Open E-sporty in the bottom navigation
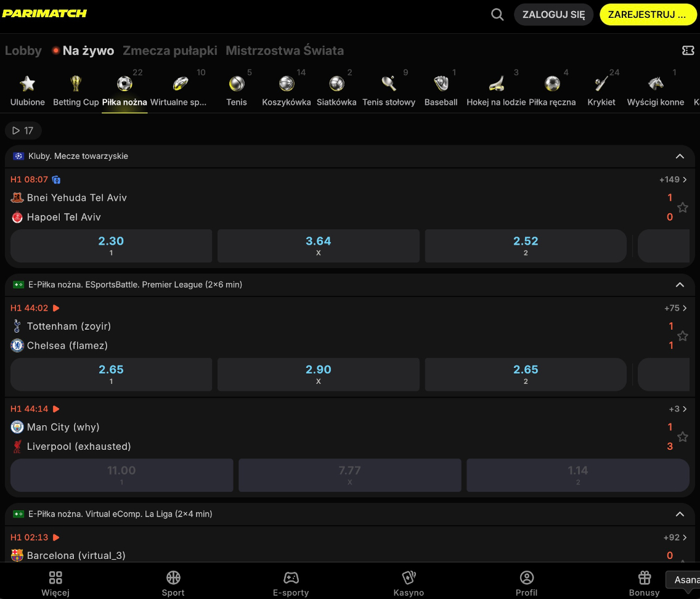The width and height of the screenshot is (700, 599). (291, 584)
